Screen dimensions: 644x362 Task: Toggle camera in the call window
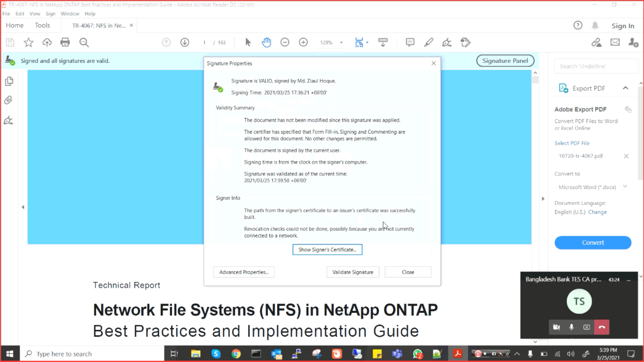[556, 327]
